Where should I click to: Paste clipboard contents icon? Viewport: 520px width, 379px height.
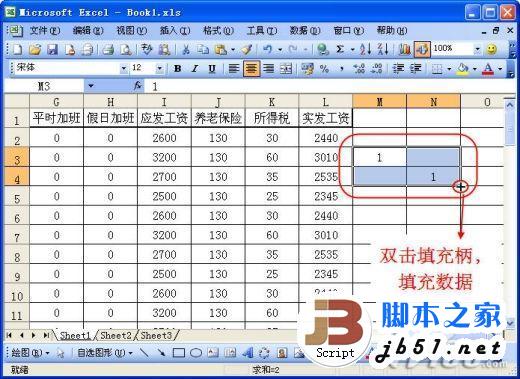click(220, 50)
